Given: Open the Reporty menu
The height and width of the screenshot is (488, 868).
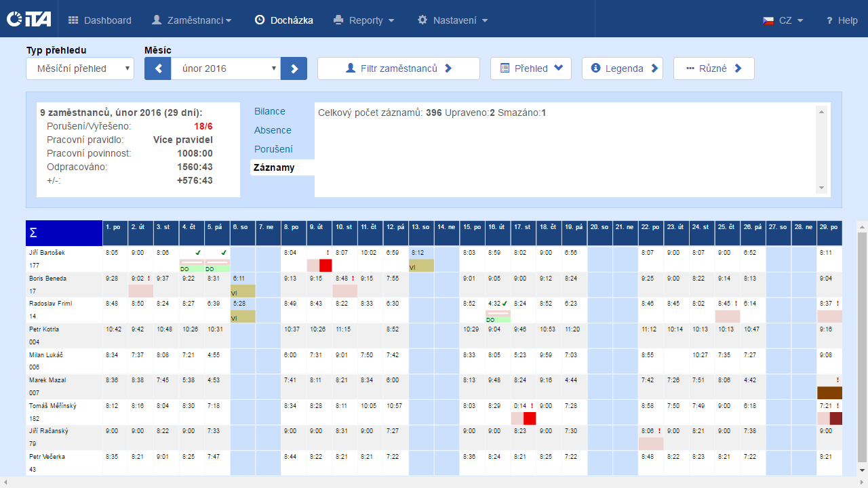Looking at the screenshot, I should [x=364, y=20].
